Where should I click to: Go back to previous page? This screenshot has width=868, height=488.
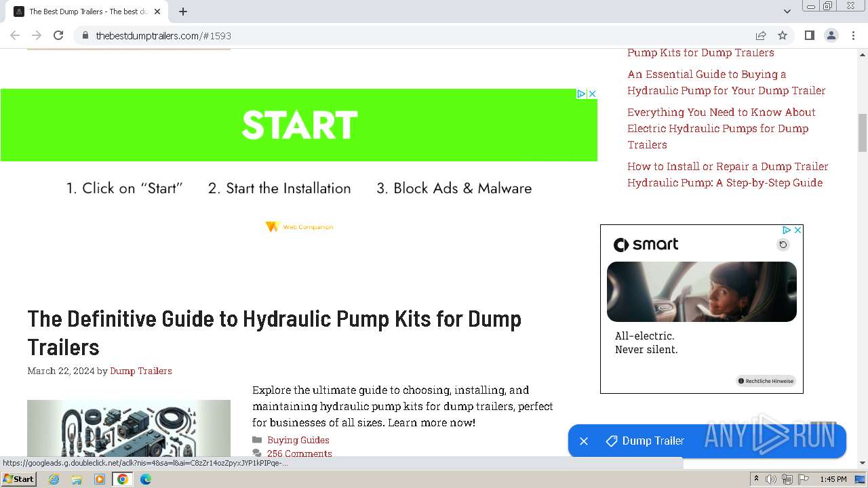point(15,35)
